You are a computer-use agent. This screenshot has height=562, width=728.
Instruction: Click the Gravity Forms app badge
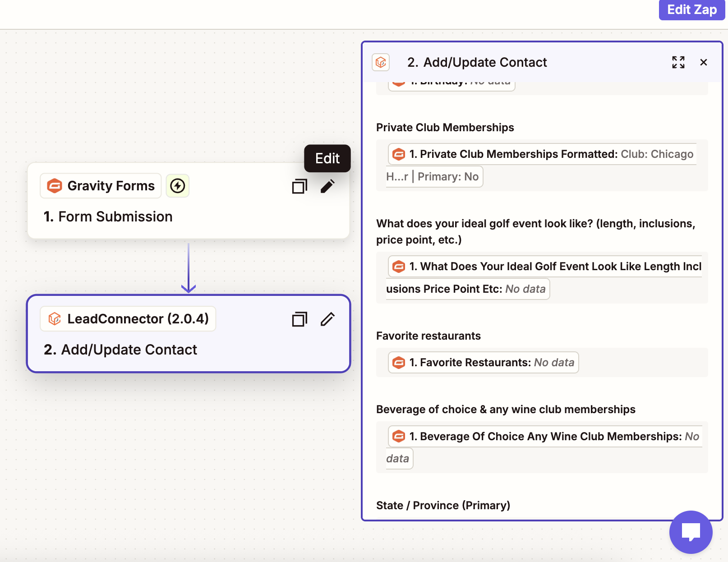(x=101, y=186)
